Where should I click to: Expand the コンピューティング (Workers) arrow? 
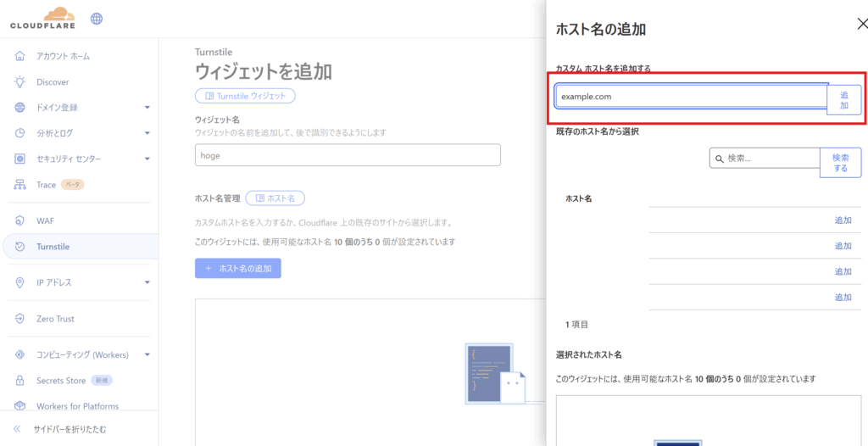(x=147, y=354)
